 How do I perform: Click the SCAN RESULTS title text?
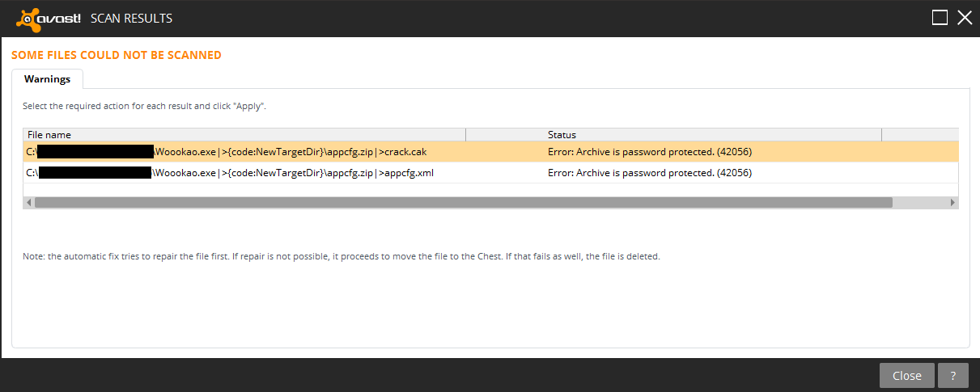coord(131,19)
